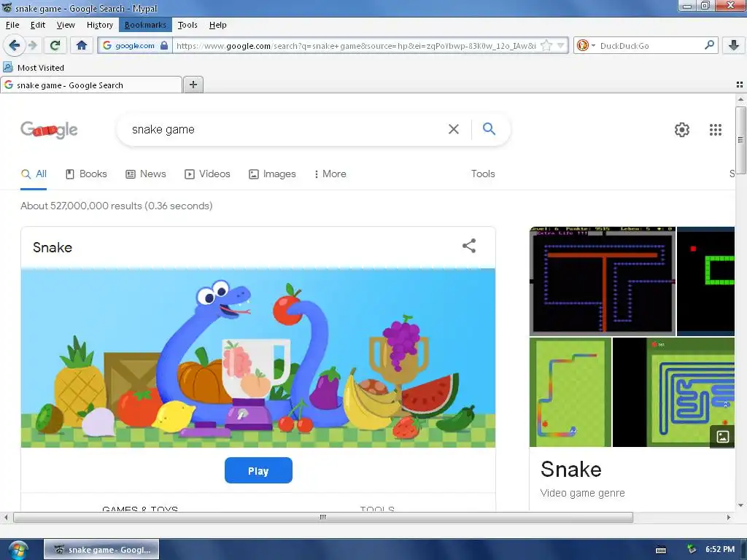747x560 pixels.
Task: Open the blue coiled snake thumbnail
Action: tap(673, 392)
